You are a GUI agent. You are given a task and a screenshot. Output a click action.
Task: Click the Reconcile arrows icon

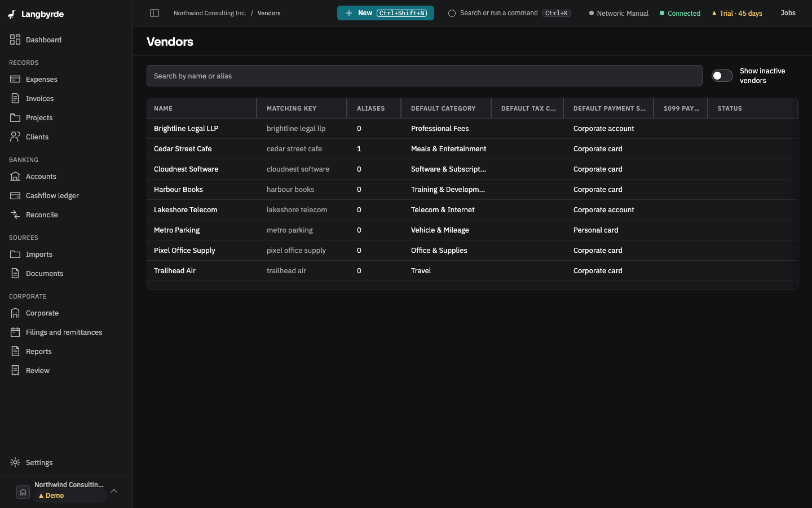click(x=15, y=214)
